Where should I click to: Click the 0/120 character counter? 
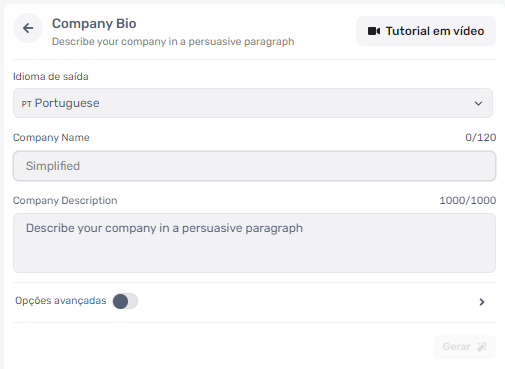(481, 137)
